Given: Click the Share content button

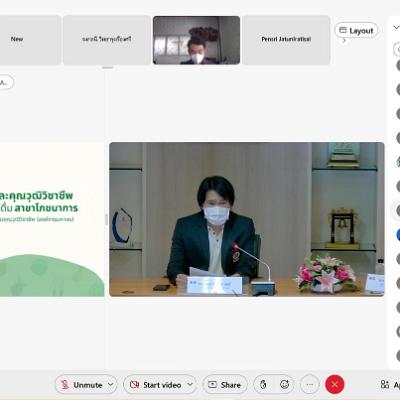Looking at the screenshot, I should coord(225,385).
